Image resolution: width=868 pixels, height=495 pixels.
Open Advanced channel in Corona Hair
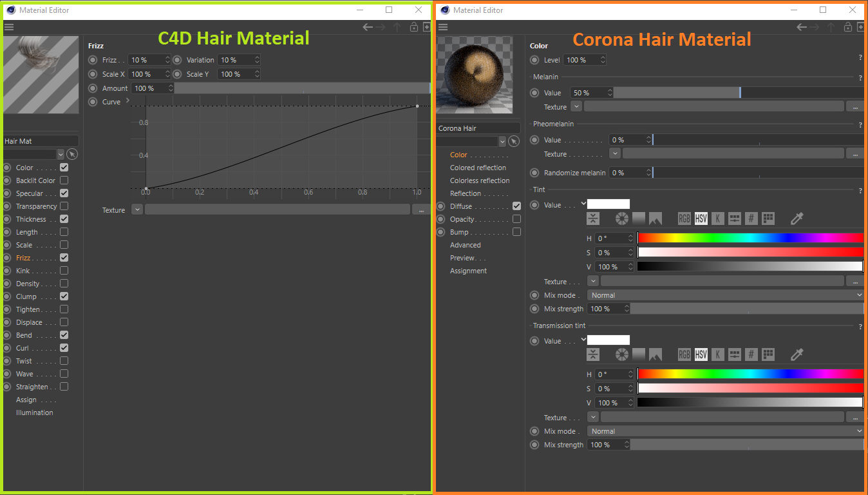465,245
